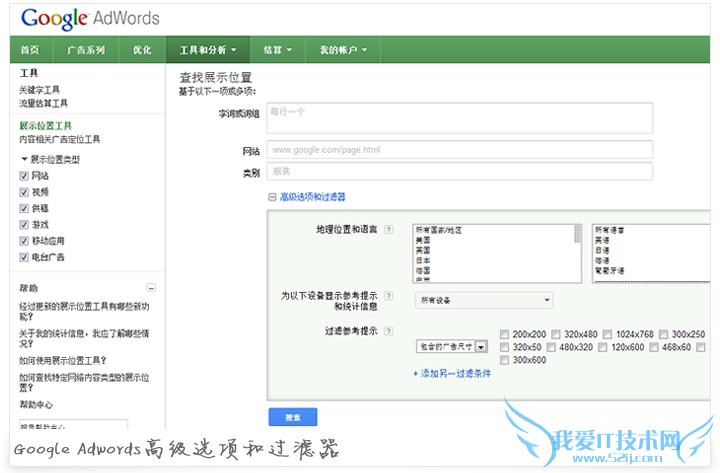Click the Google AdWords logo
The height and width of the screenshot is (473, 720).
pyautogui.click(x=90, y=18)
